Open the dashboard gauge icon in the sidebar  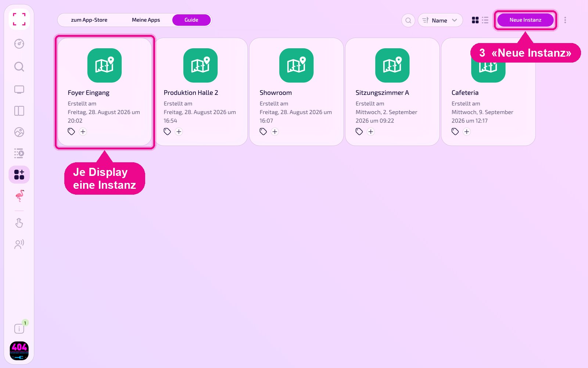click(19, 44)
